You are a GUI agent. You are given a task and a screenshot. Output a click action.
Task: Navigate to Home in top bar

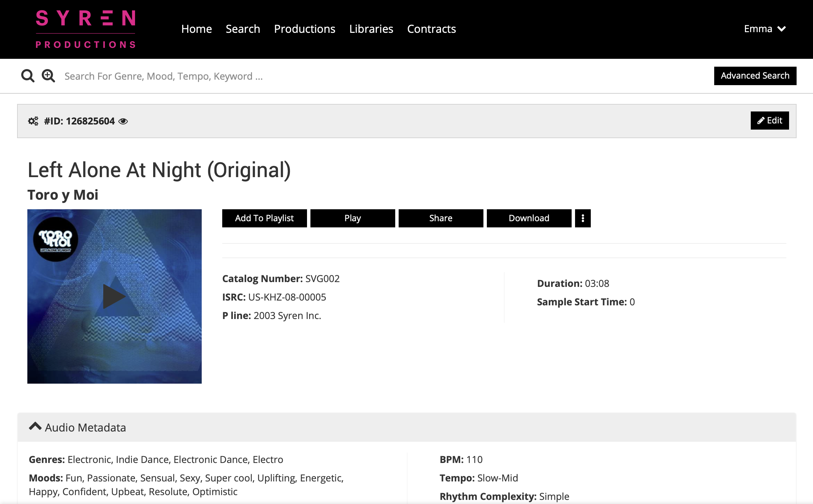pos(197,29)
